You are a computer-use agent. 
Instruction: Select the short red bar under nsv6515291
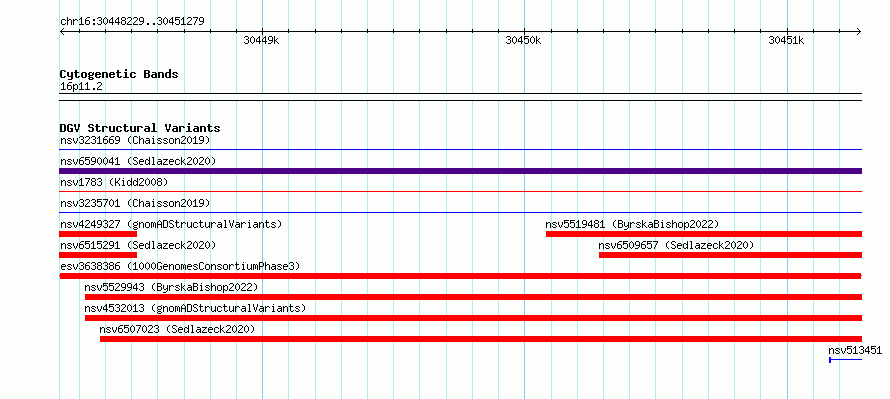[98, 255]
